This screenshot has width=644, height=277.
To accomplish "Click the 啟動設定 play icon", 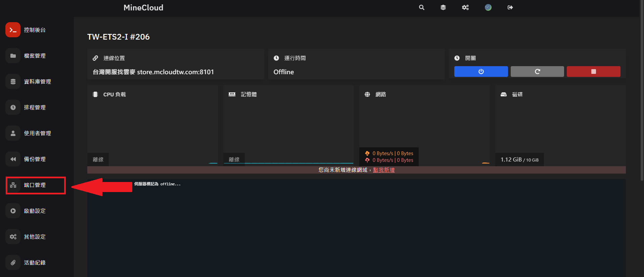I will pyautogui.click(x=13, y=211).
